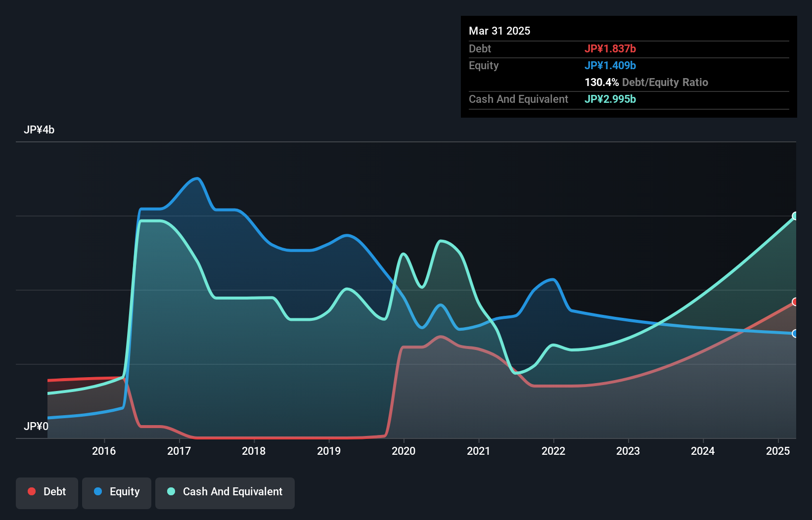The image size is (812, 520).
Task: Click the red Debt endpoint marker
Action: point(795,302)
